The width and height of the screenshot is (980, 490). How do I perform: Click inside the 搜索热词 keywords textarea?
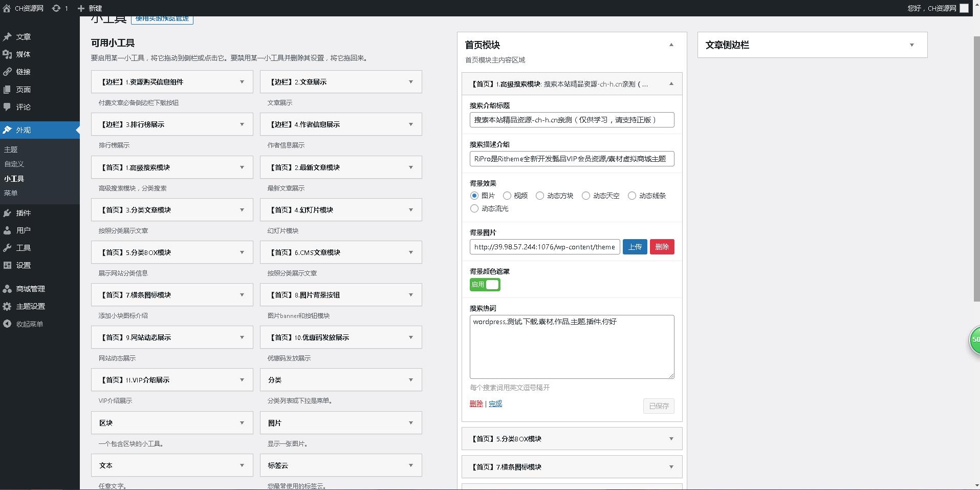572,347
